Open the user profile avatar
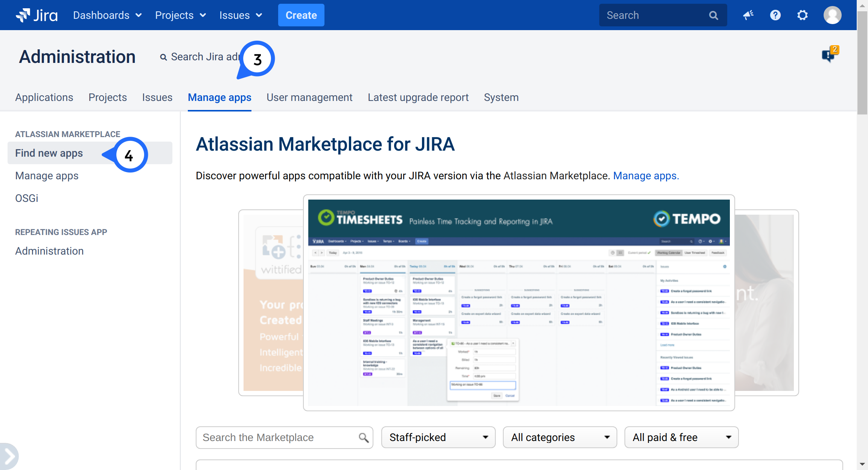 [x=832, y=15]
